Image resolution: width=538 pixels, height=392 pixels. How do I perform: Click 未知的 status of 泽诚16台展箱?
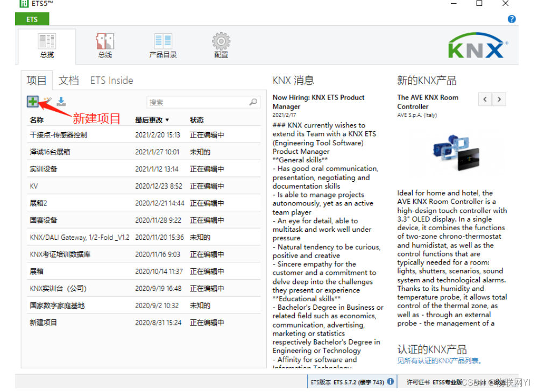point(200,152)
